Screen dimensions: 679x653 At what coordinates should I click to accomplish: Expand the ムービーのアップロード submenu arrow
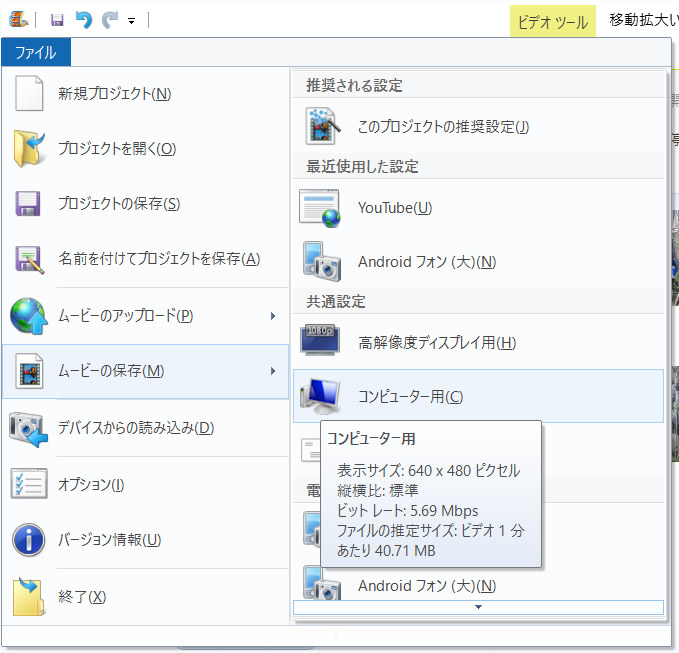click(x=273, y=316)
